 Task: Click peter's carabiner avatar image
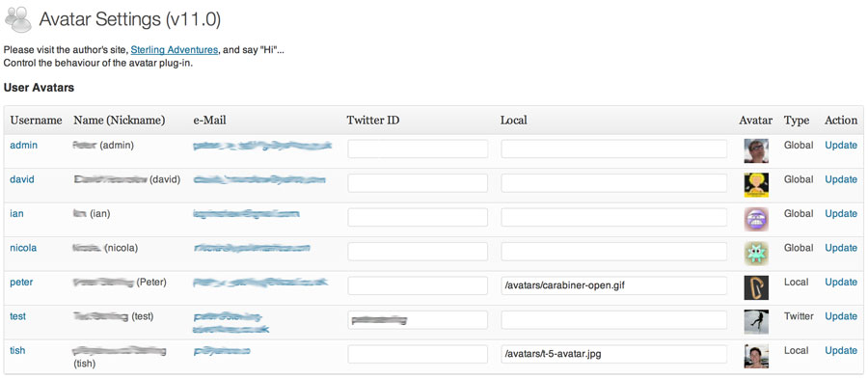coord(756,287)
